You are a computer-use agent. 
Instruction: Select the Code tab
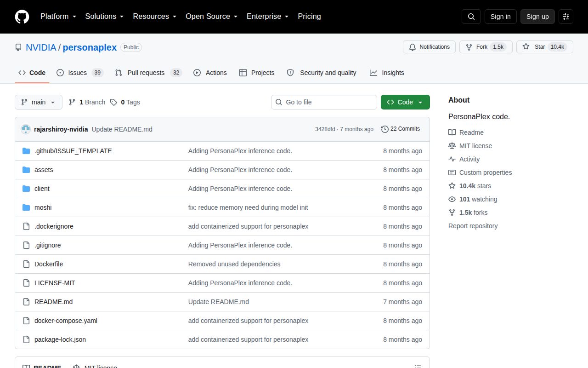(32, 73)
